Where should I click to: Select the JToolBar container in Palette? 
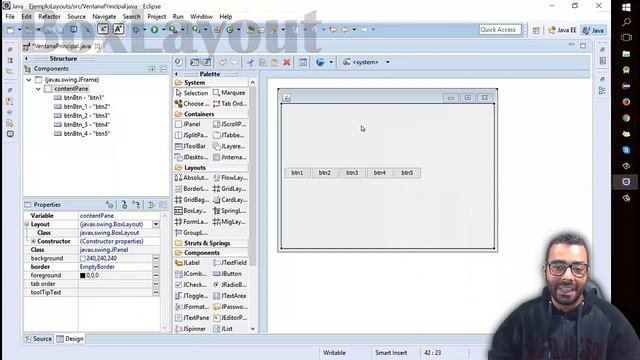(x=190, y=146)
